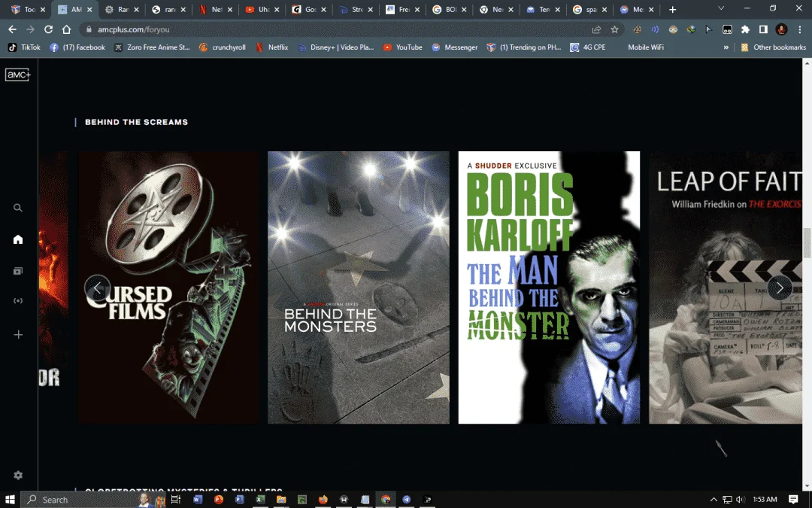Go to Home via sidebar house icon

(18, 239)
